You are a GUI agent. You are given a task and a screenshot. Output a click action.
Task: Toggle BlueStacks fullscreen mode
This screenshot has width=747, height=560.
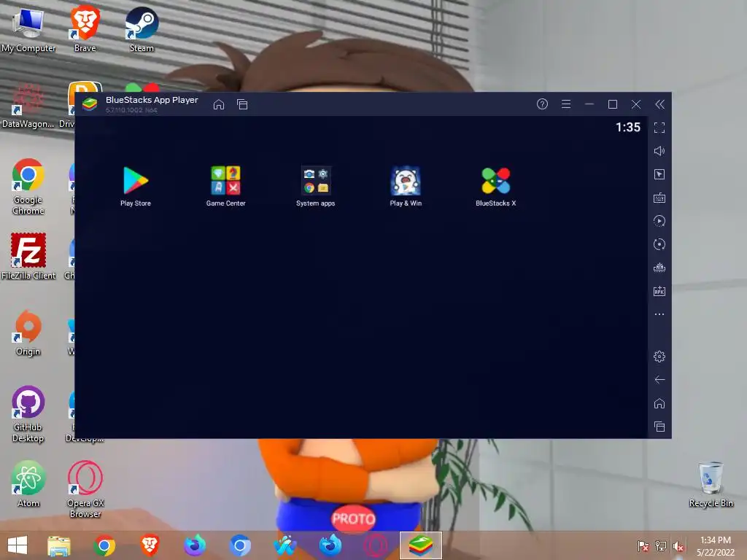[659, 128]
